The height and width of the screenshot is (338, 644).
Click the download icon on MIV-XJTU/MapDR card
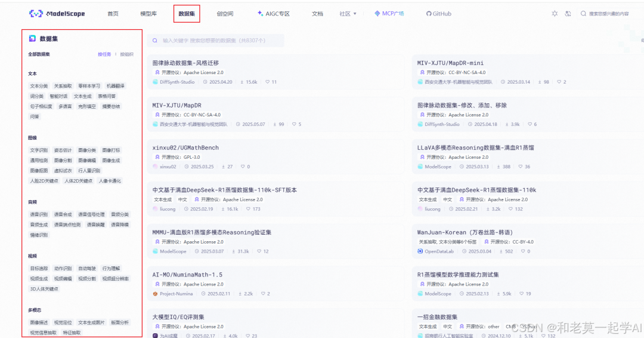(274, 124)
